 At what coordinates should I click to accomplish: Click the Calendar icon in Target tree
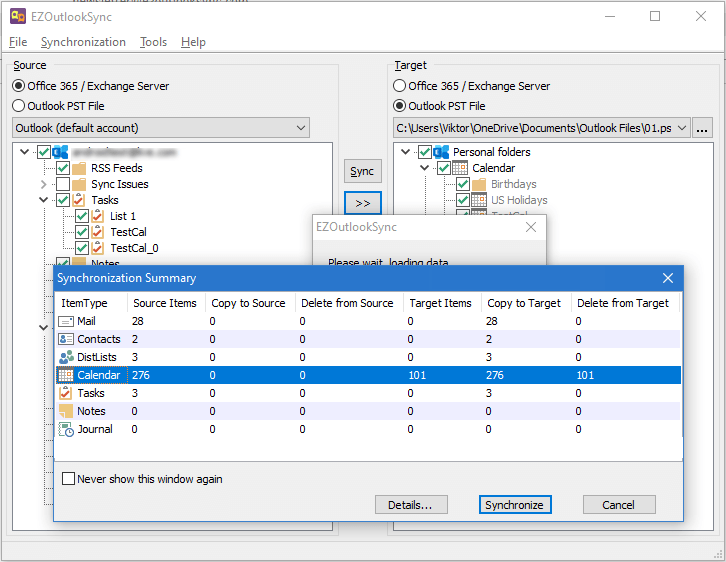pos(460,168)
